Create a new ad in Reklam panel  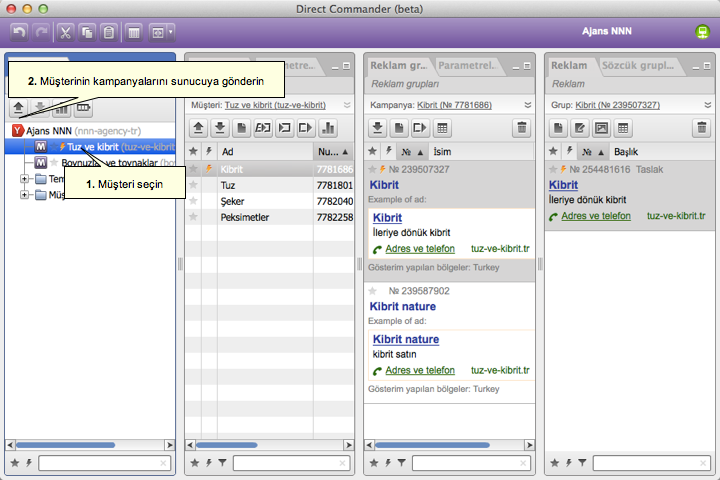coord(558,128)
